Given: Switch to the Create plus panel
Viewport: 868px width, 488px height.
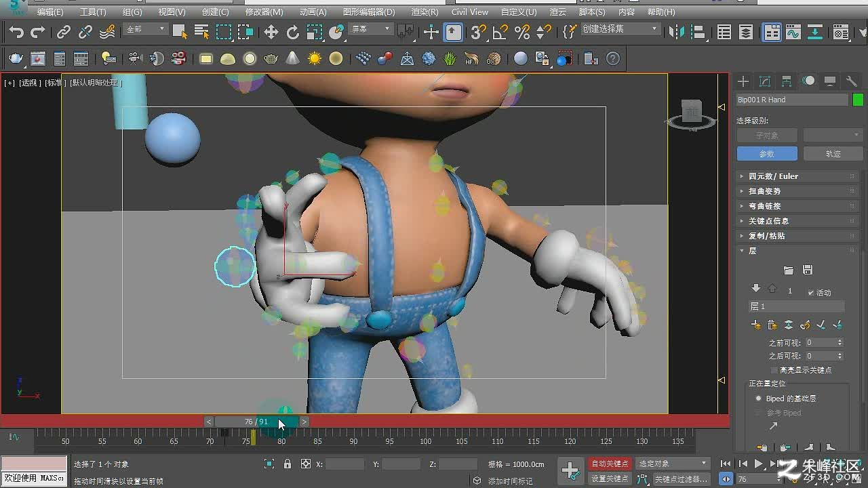Looking at the screenshot, I should pos(743,81).
